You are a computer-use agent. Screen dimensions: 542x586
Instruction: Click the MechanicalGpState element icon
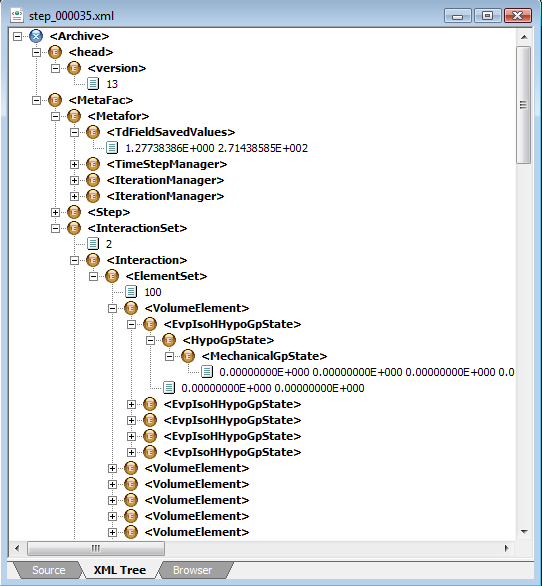click(x=188, y=356)
